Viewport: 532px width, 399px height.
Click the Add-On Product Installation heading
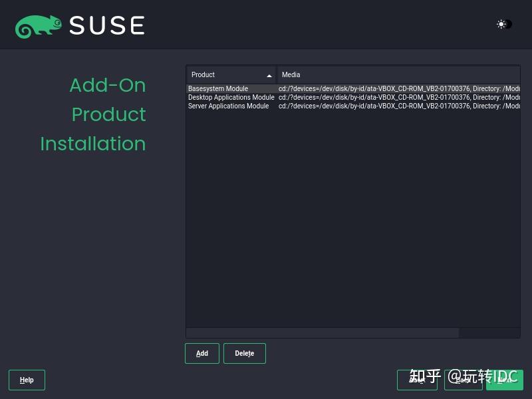[93, 114]
